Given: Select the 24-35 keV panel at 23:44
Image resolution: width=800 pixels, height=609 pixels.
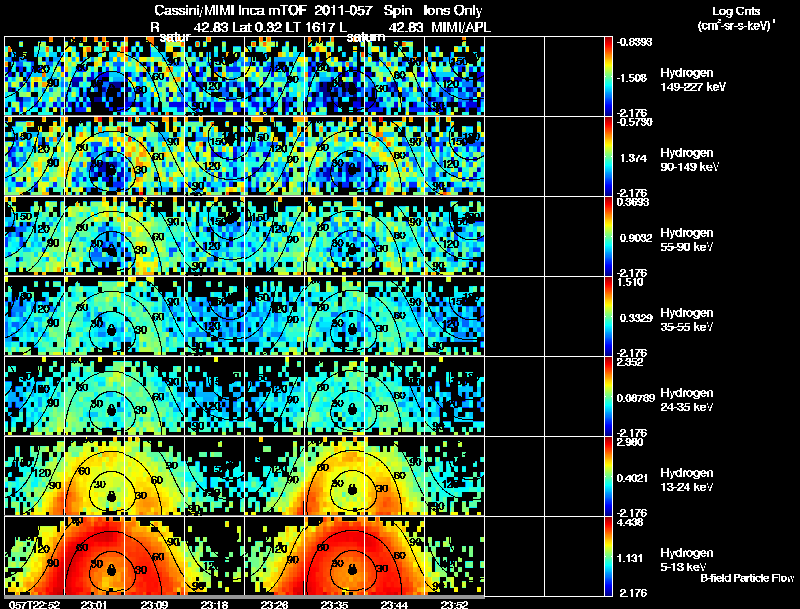Looking at the screenshot, I should click(395, 397).
